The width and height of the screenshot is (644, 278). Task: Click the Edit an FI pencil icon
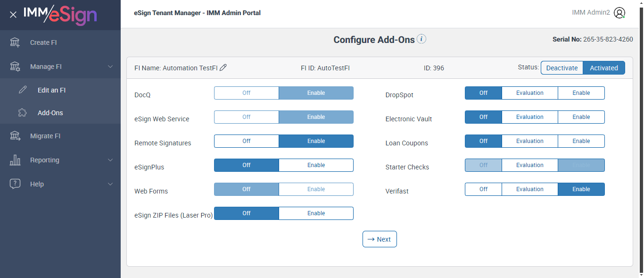pyautogui.click(x=23, y=90)
